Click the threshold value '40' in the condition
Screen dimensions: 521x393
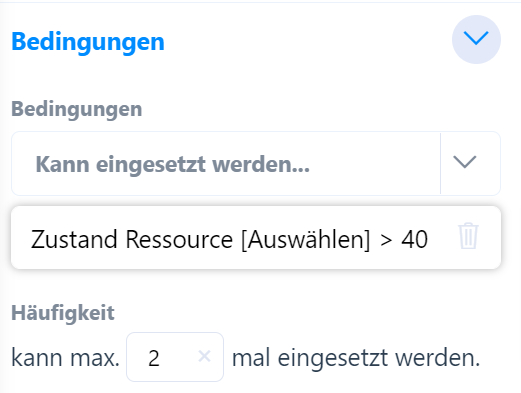[x=414, y=239]
